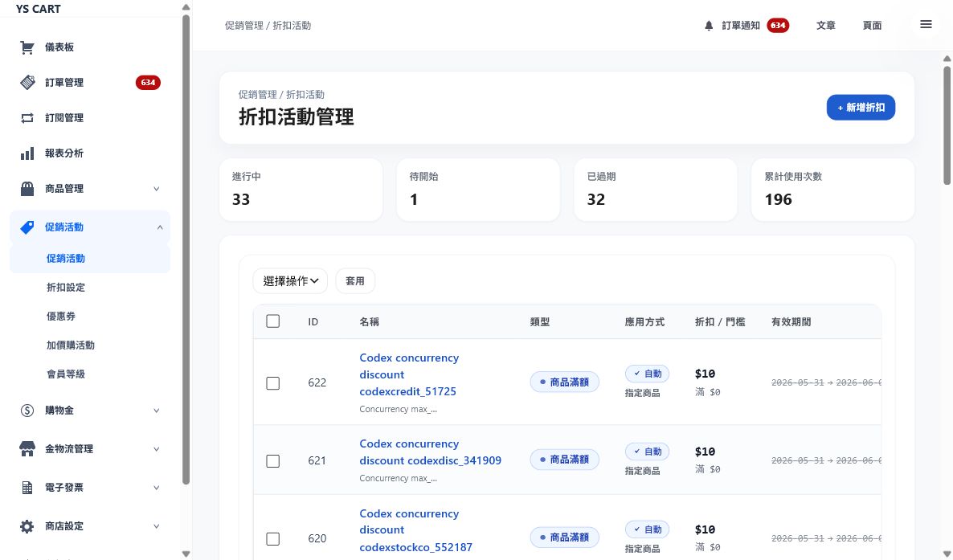Check the box for discount ID 621
953x560 pixels.
pos(273,461)
